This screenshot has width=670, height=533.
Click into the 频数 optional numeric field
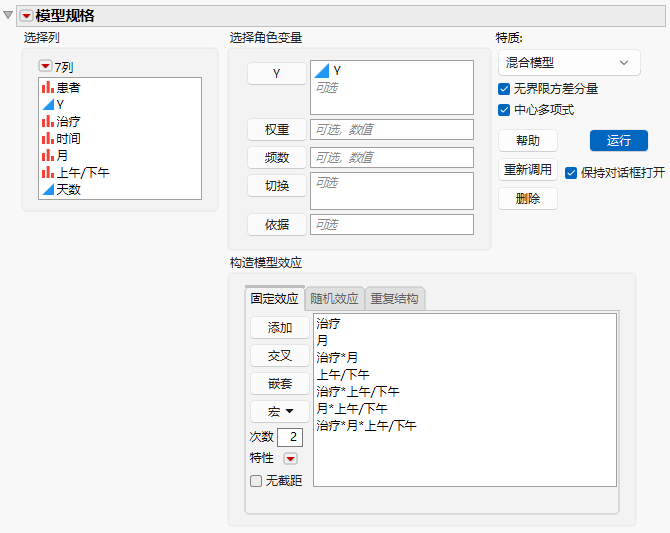coord(392,158)
